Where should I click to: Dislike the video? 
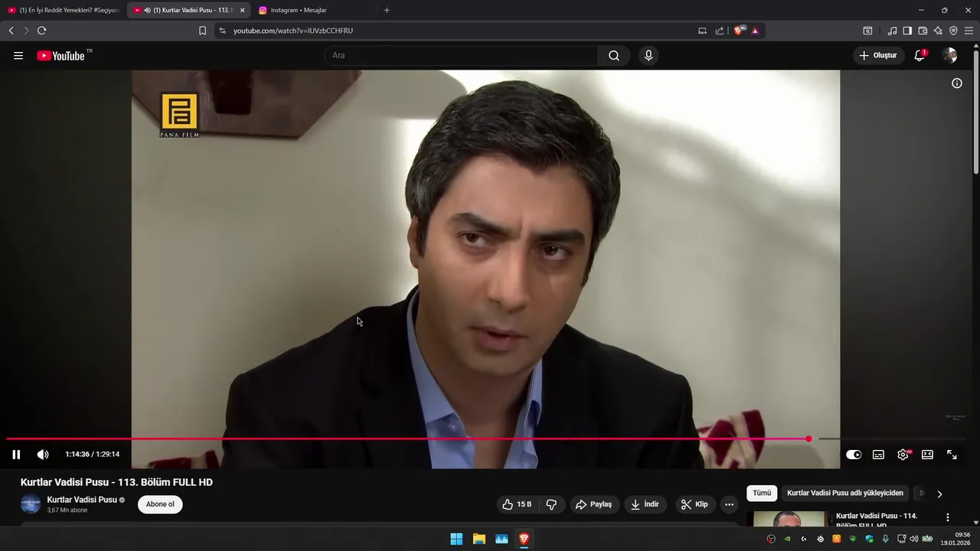point(551,504)
